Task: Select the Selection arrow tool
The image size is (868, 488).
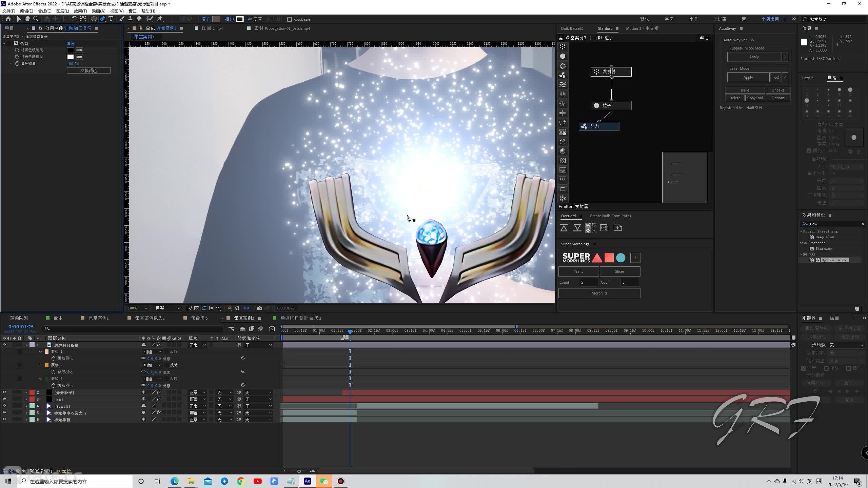Action: click(x=19, y=19)
